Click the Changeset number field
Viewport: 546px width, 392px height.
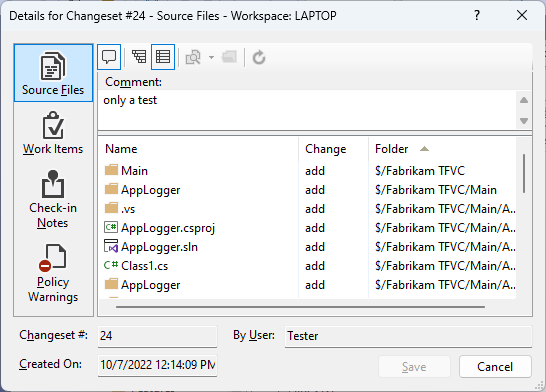tap(157, 336)
